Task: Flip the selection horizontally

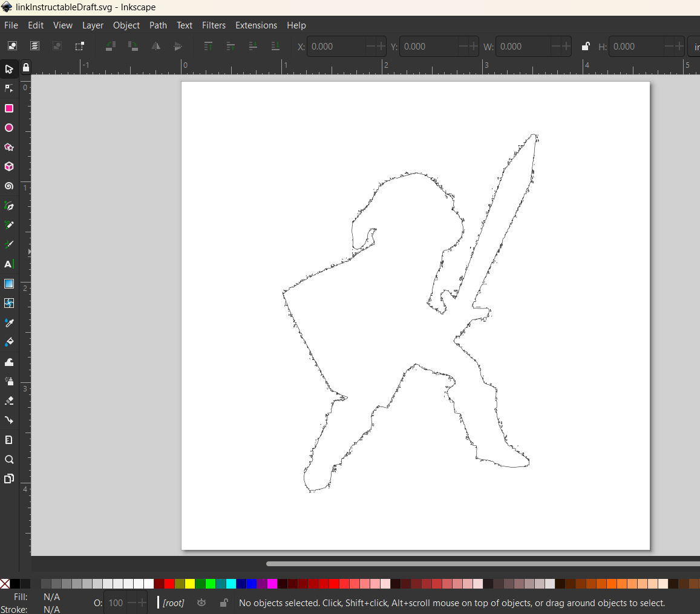Action: [155, 46]
